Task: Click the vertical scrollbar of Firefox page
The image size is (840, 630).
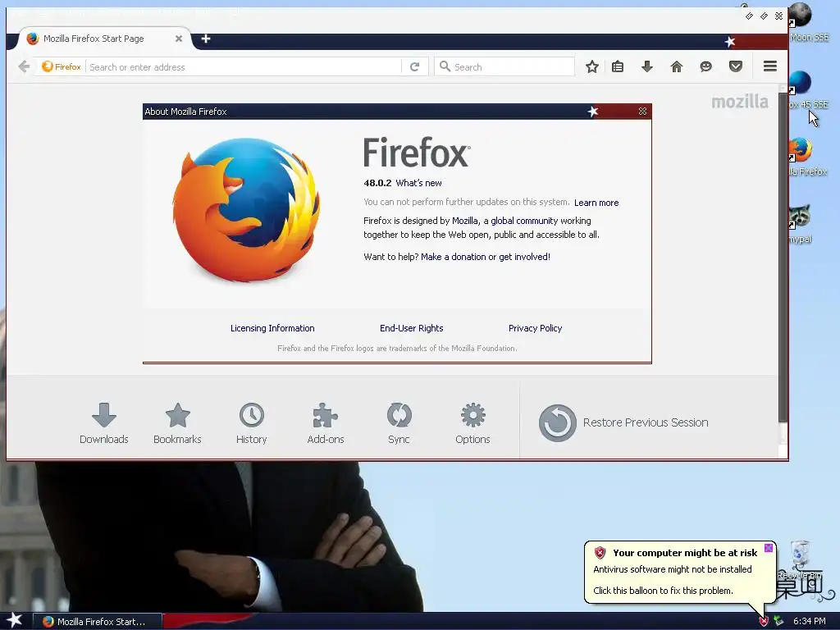Action: [783, 257]
